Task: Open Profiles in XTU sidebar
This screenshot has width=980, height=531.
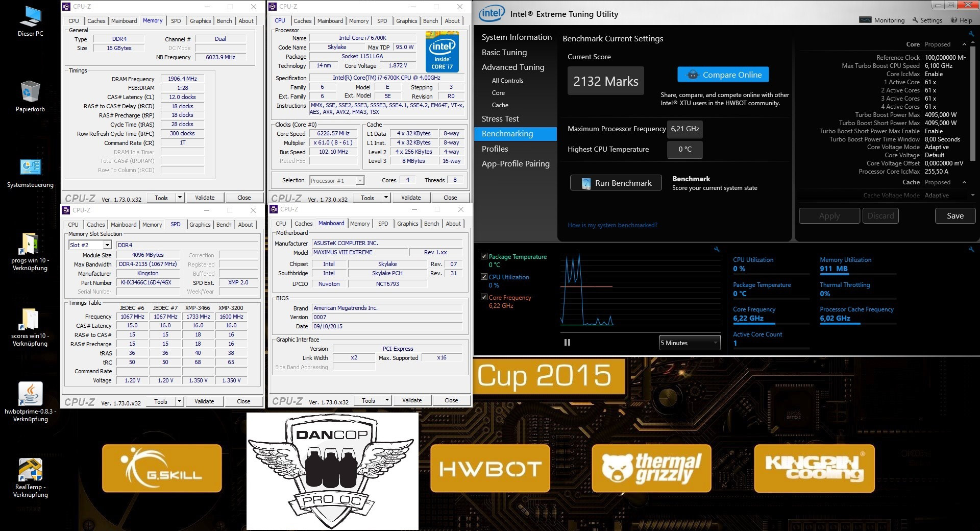Action: 495,149
